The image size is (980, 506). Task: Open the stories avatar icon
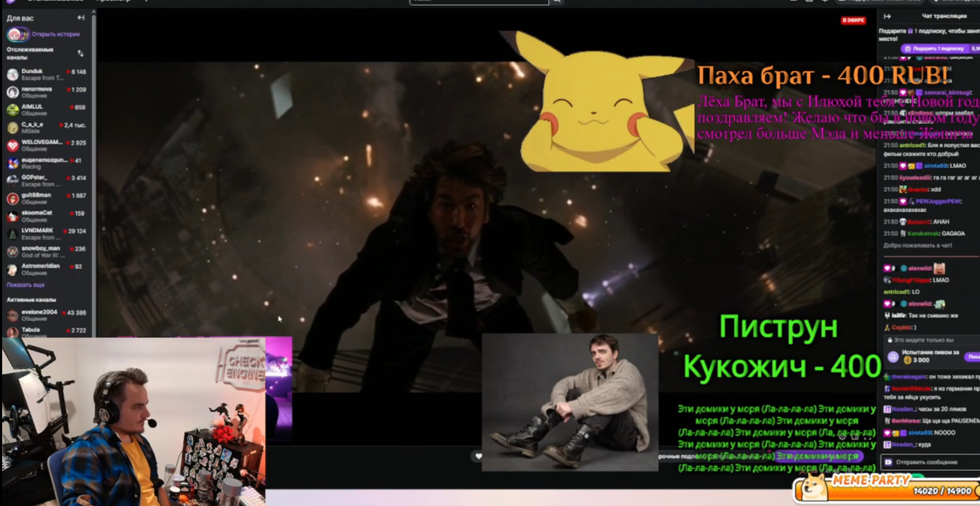[17, 34]
